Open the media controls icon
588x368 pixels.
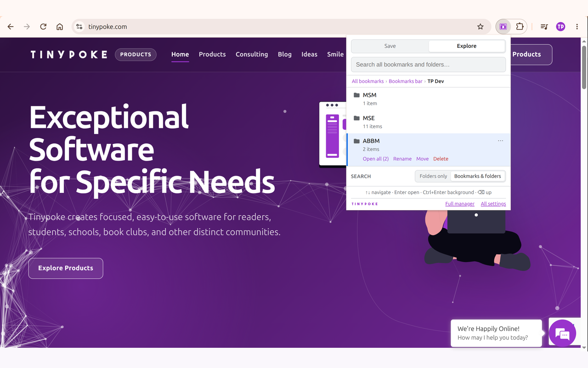[544, 27]
